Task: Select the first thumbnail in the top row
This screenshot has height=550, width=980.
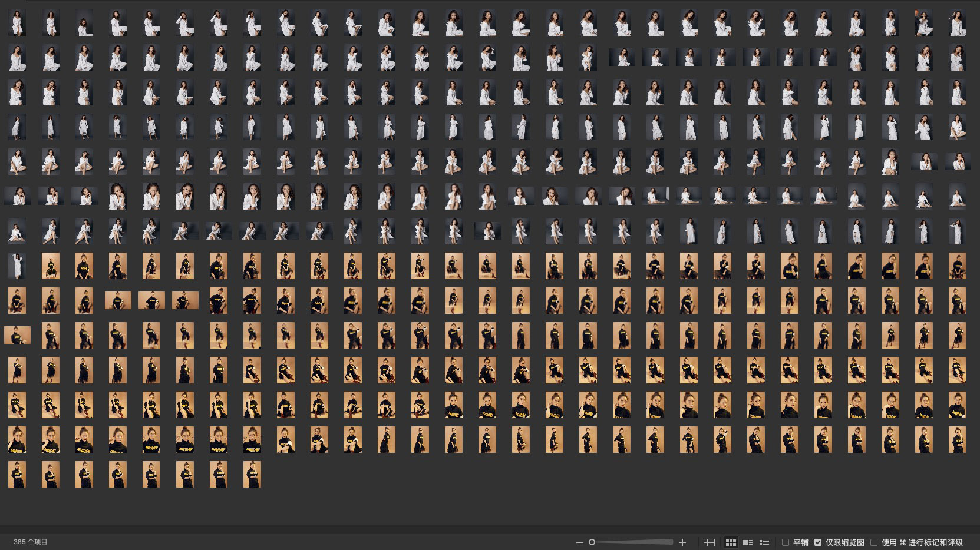Action: [17, 24]
